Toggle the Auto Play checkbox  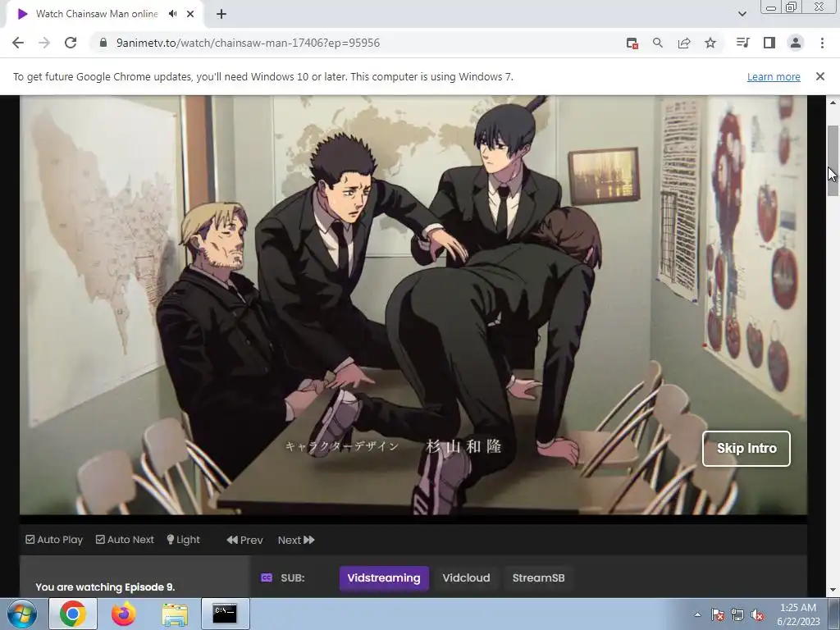click(x=54, y=540)
